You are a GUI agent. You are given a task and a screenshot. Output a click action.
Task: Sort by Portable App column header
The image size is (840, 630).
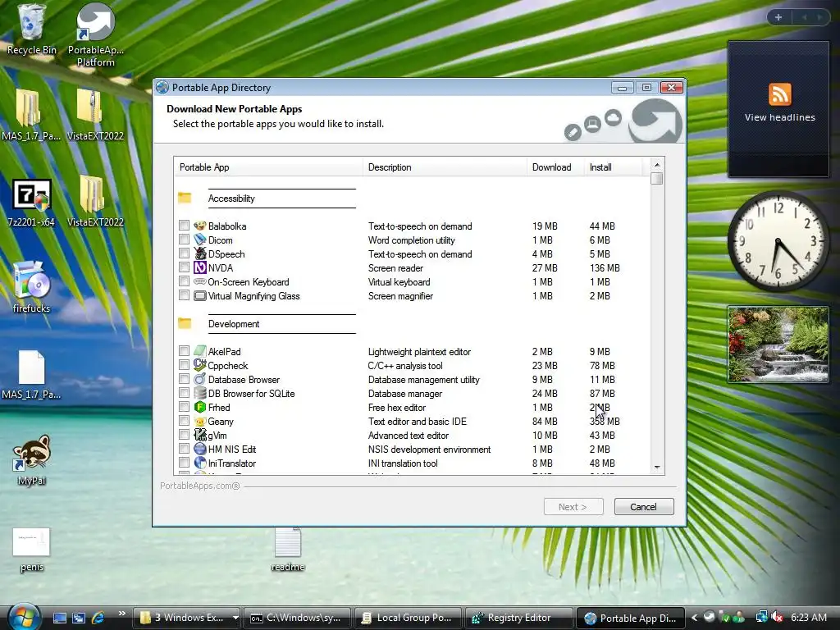[268, 167]
